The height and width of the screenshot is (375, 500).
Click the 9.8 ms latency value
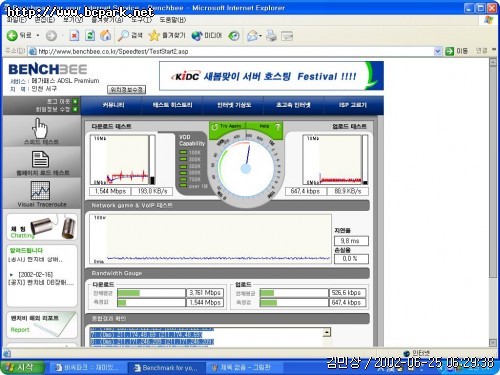point(351,241)
